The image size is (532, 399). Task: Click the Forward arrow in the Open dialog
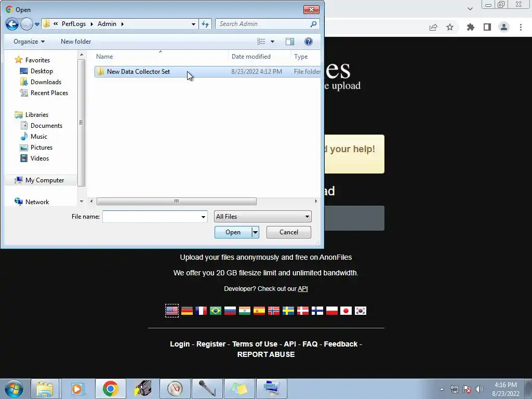tap(26, 24)
